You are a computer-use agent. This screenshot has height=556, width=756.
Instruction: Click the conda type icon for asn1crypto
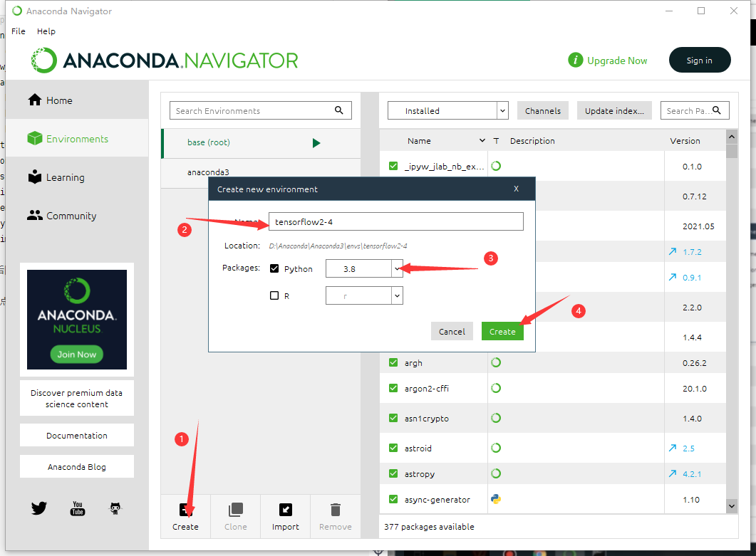click(x=496, y=418)
